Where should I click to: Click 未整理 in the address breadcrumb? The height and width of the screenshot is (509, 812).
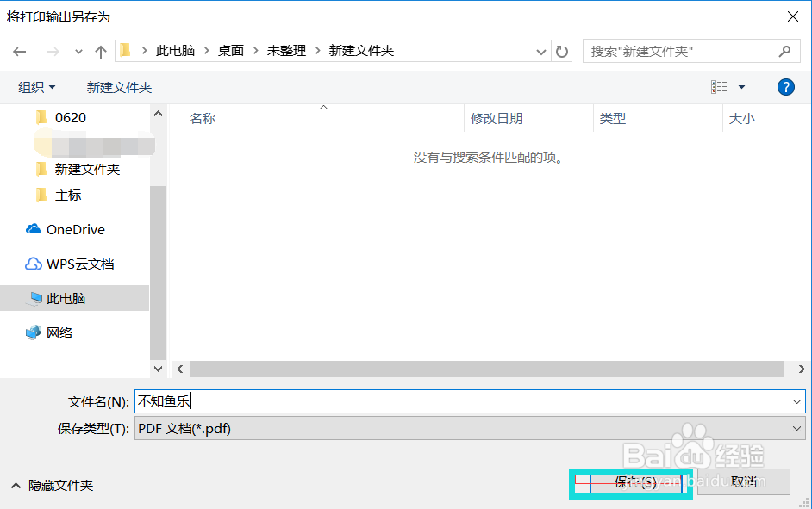tap(285, 51)
